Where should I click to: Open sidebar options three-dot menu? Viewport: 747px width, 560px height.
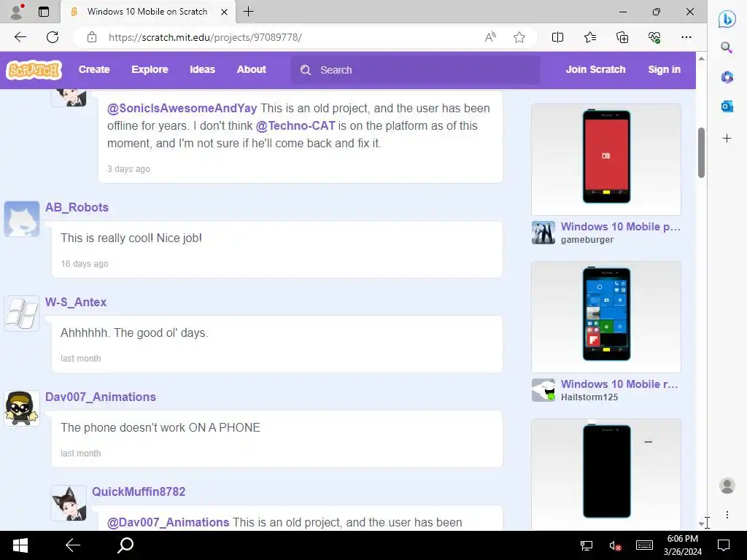(727, 515)
